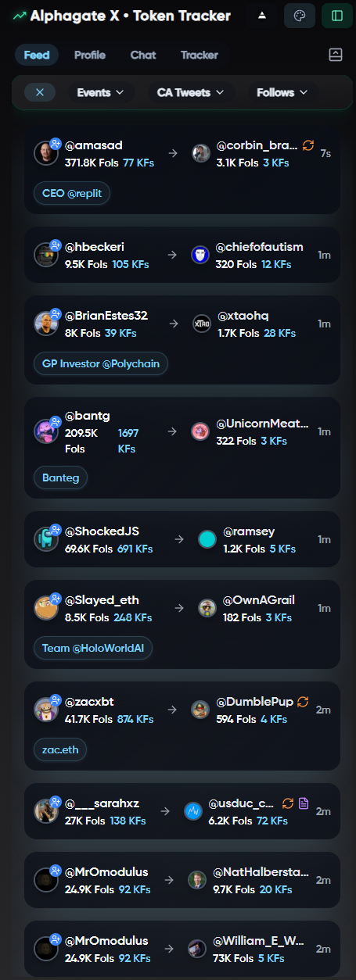Click the orange refresh icon next to @DumblePup
Screen dimensions: 356x980
click(x=304, y=702)
